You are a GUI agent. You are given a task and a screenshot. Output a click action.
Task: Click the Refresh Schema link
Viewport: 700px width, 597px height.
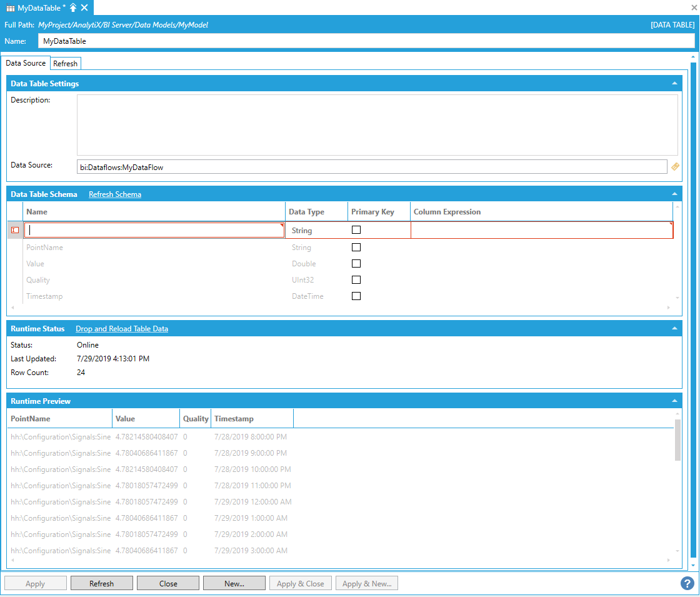115,194
